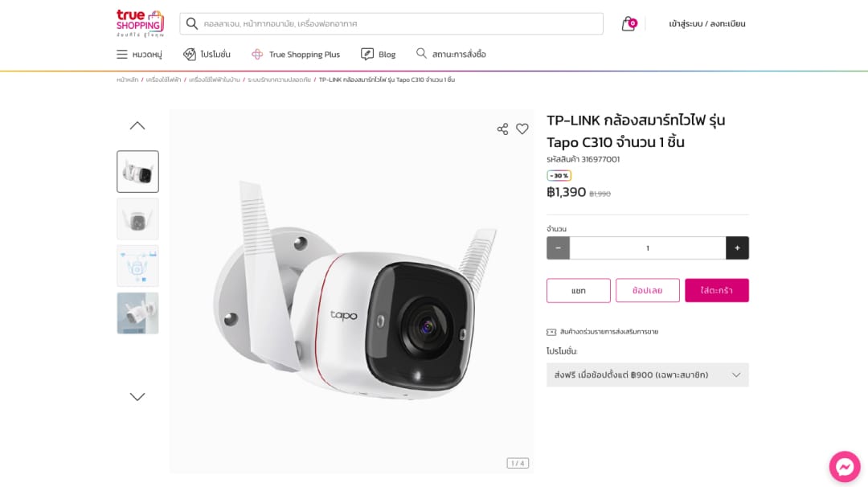The image size is (868, 487).
Task: Click the แชท chat button
Action: click(x=579, y=290)
